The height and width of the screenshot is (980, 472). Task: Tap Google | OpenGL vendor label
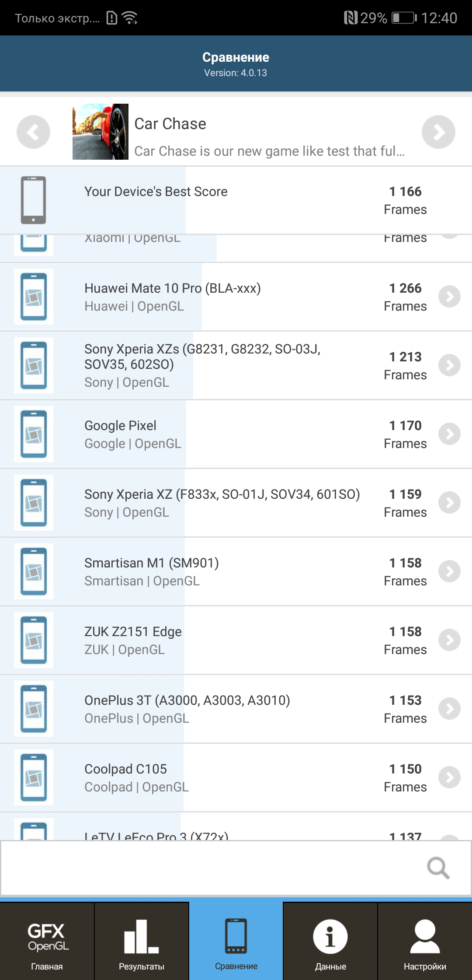[x=133, y=444]
